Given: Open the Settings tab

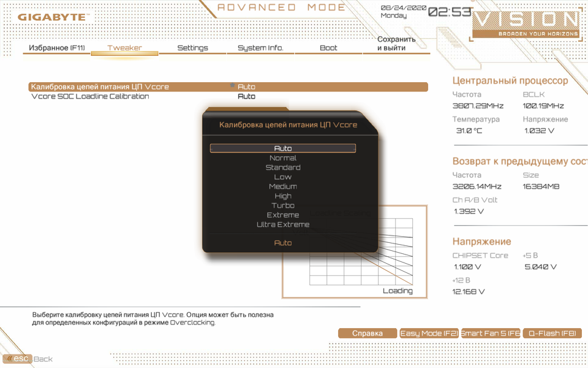Looking at the screenshot, I should 192,48.
